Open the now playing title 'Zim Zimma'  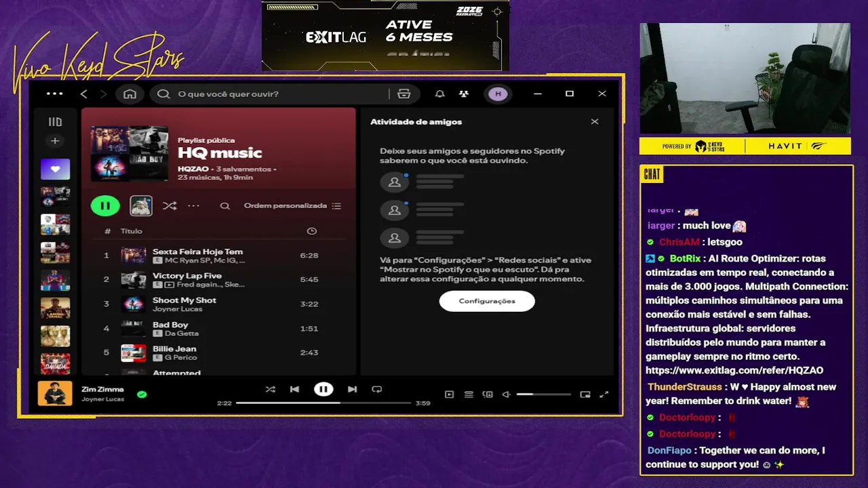click(x=102, y=389)
